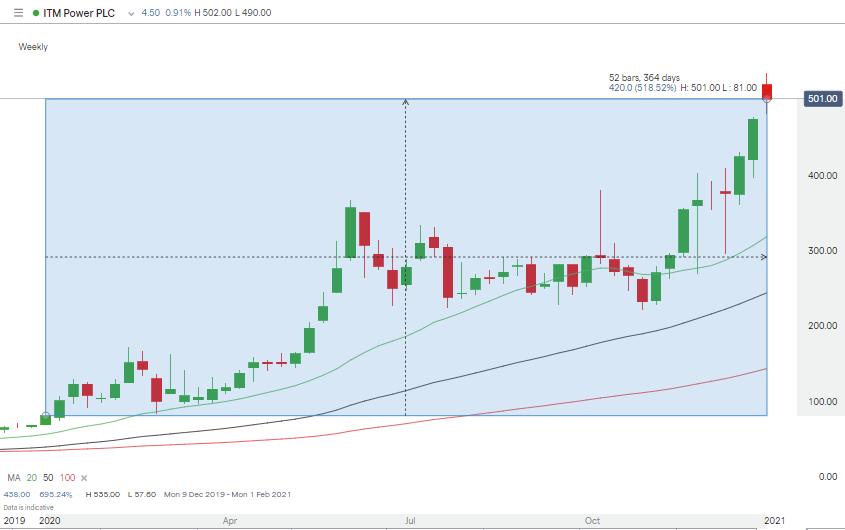Open the Weekly timeframe label
Screen dimensions: 845x530
tap(33, 47)
